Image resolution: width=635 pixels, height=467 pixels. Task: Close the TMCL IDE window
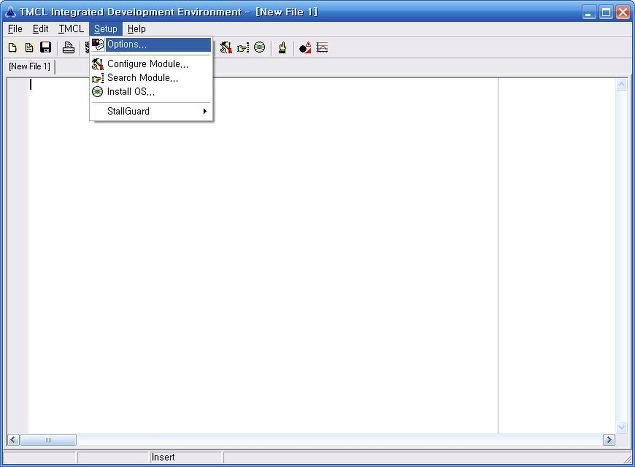click(x=623, y=12)
